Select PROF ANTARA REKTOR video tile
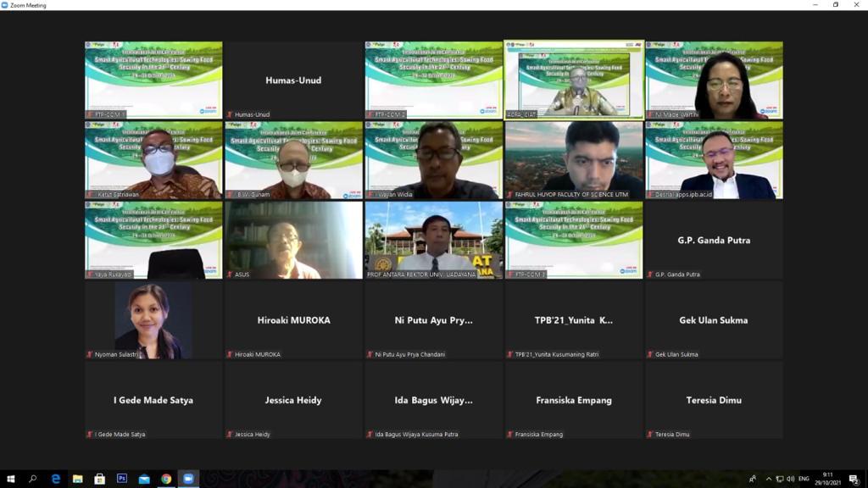 (x=434, y=240)
